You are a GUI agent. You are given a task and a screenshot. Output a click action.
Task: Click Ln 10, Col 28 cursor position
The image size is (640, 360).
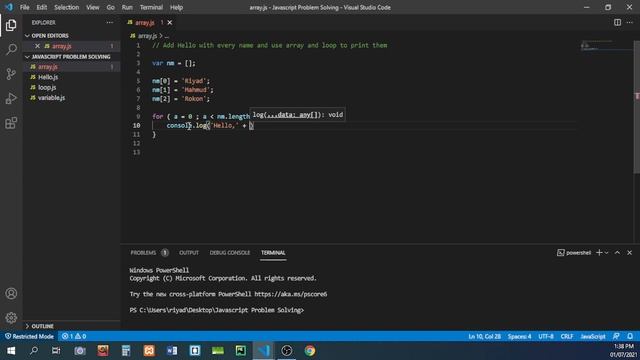(484, 336)
